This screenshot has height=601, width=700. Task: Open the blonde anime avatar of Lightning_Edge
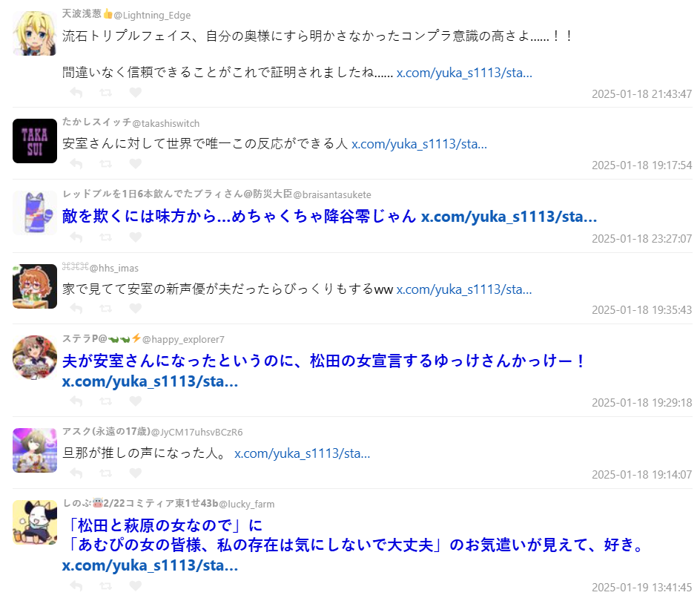point(35,33)
